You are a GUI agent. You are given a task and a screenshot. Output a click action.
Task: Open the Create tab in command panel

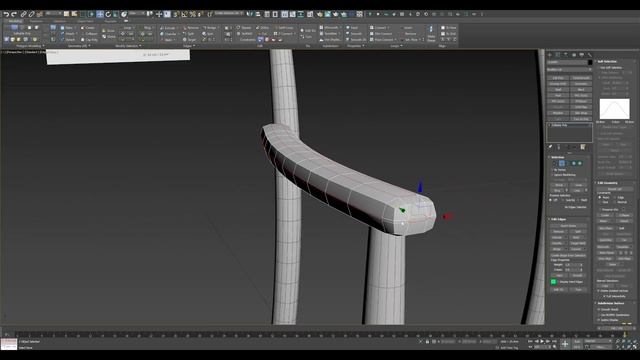pyautogui.click(x=550, y=55)
